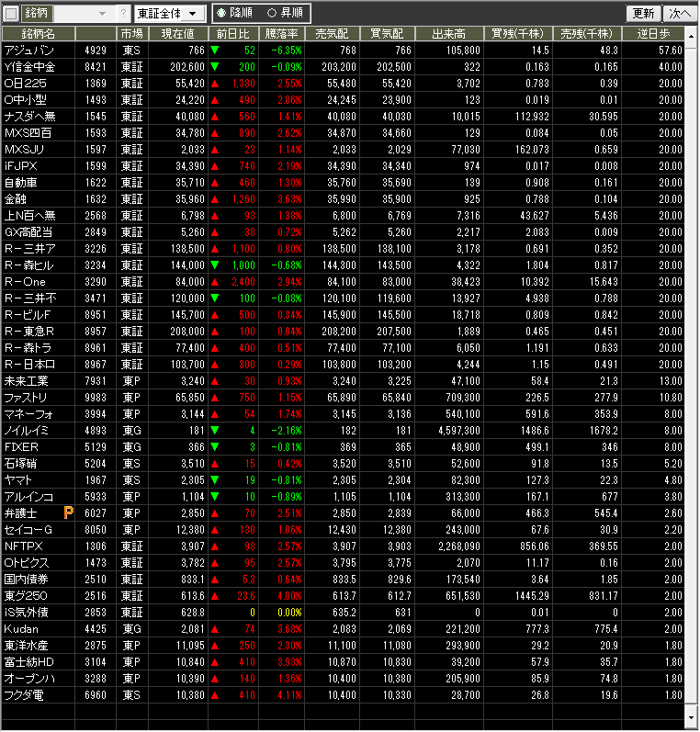This screenshot has height=732, width=700.
Task: Click the 銘柄 code input field
Action: tap(73, 14)
